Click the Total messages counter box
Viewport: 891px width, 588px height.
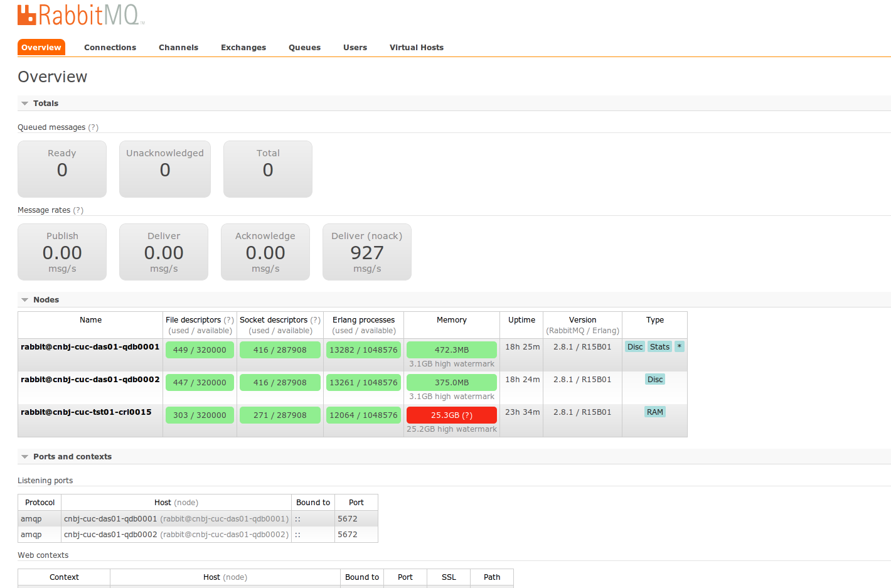coord(268,169)
